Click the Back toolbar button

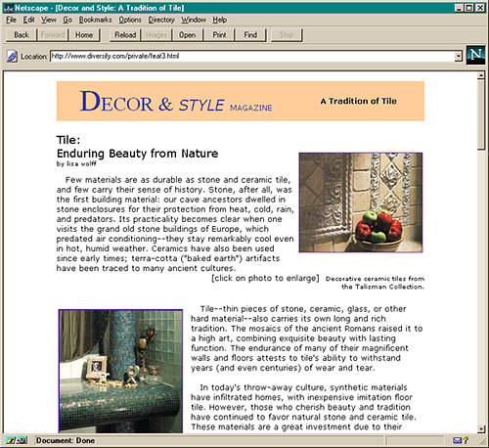click(x=22, y=35)
